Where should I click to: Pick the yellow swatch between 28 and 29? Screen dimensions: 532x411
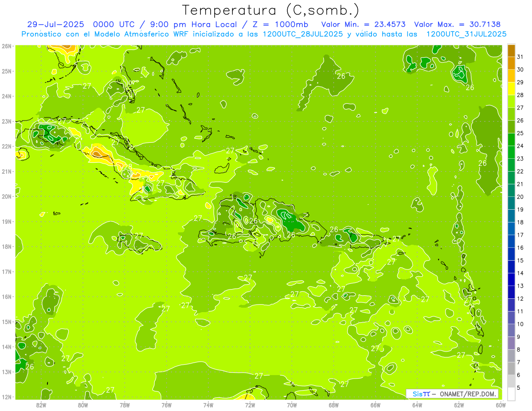click(511, 89)
